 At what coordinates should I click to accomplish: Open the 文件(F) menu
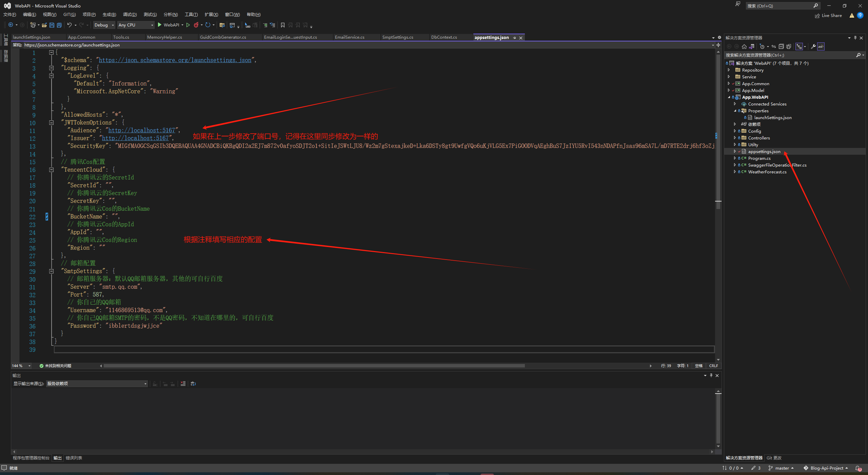(x=9, y=14)
